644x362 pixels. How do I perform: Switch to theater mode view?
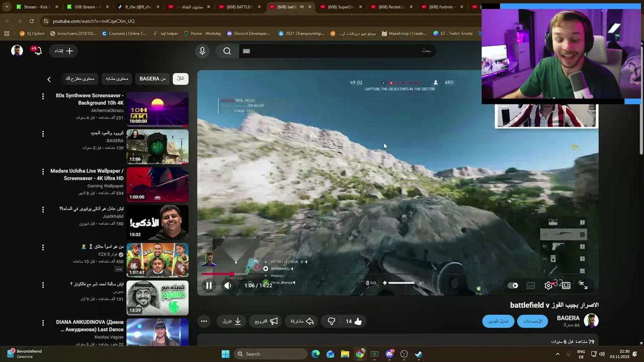tap(566, 286)
